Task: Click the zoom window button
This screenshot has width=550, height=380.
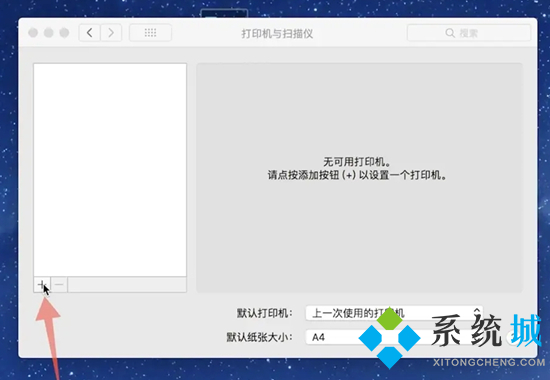Action: (64, 33)
